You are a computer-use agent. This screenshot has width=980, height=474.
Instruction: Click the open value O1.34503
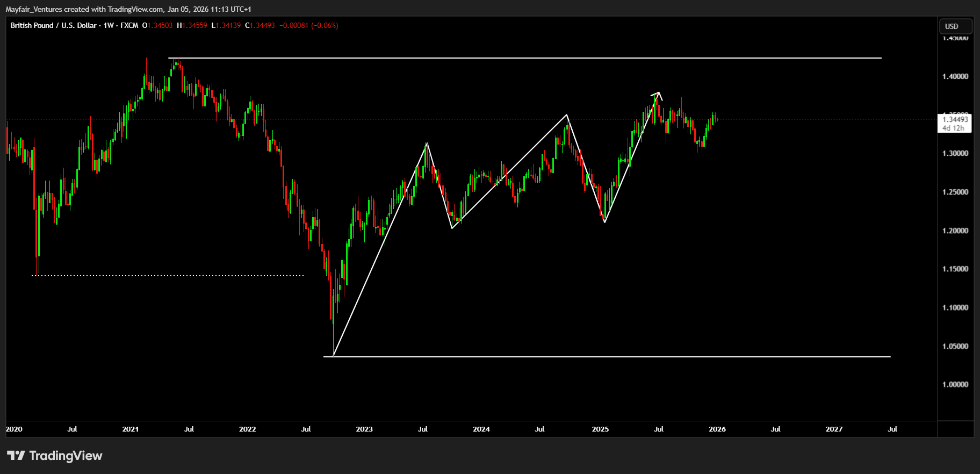tap(157, 25)
